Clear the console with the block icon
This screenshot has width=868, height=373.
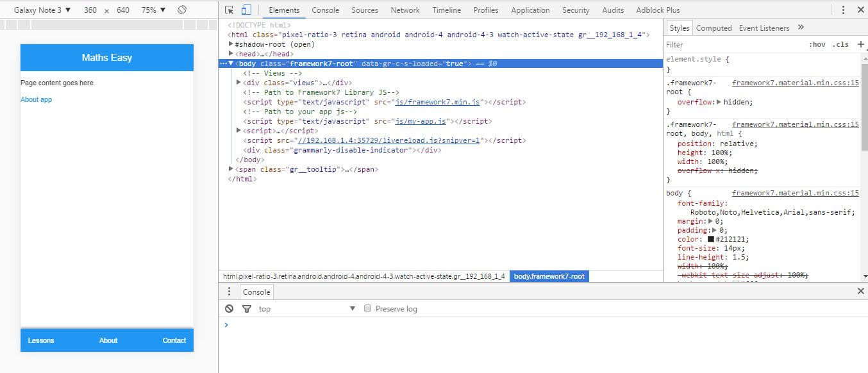click(x=229, y=308)
